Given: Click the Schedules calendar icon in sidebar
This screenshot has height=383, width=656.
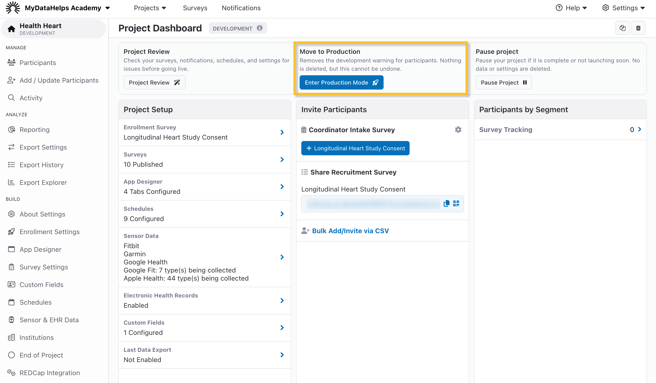Looking at the screenshot, I should (x=11, y=302).
